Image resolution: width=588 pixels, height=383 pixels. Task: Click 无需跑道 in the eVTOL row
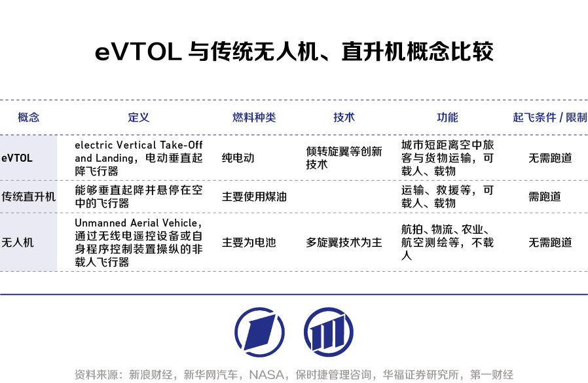point(550,158)
